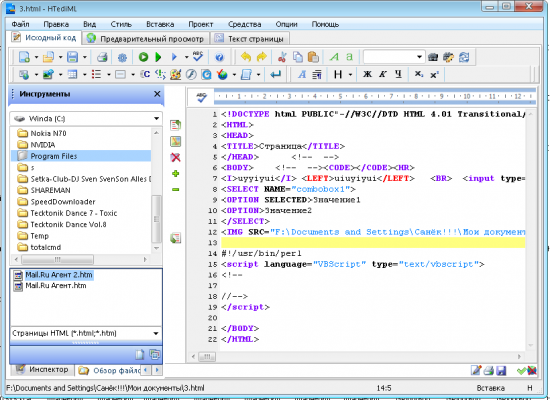Click the blue italic A font icon
The height and width of the screenshot is (400, 550).
(302, 74)
